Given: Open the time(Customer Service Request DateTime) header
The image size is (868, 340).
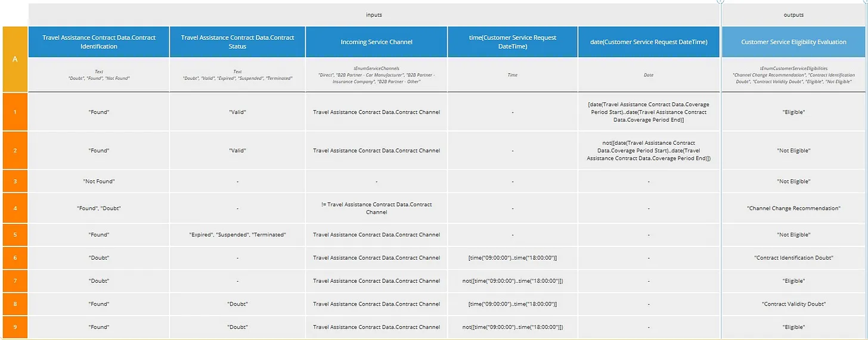Looking at the screenshot, I should pyautogui.click(x=513, y=42).
